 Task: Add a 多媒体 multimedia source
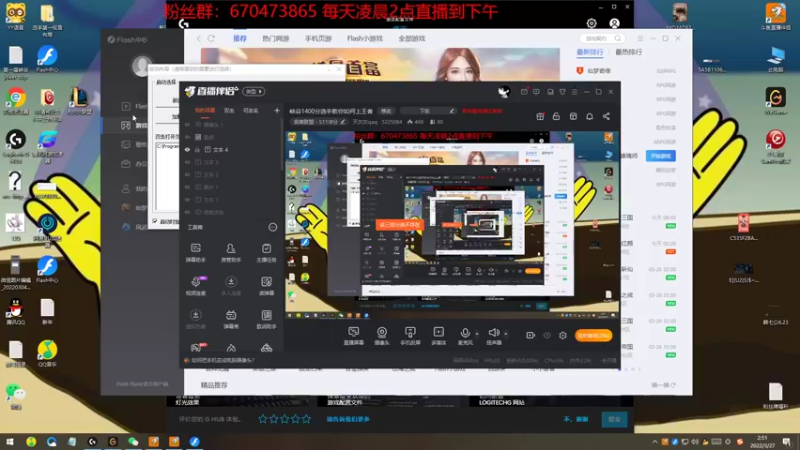click(x=438, y=336)
